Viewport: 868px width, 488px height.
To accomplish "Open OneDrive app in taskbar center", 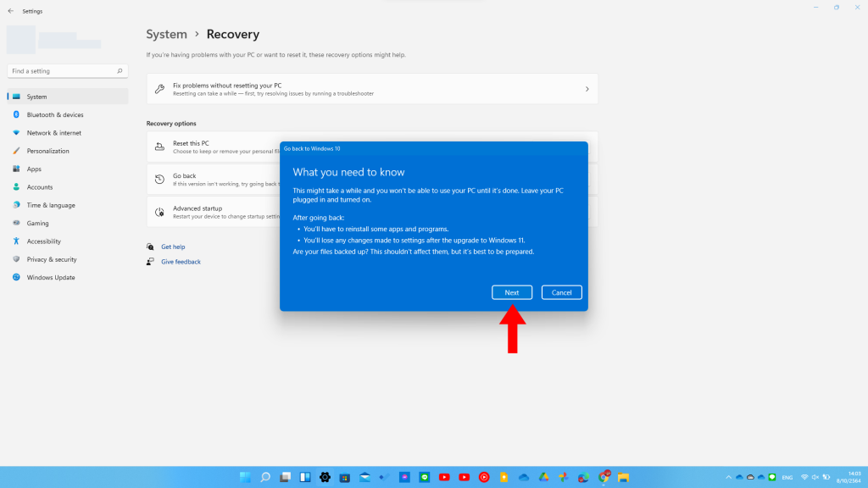I will point(524,477).
